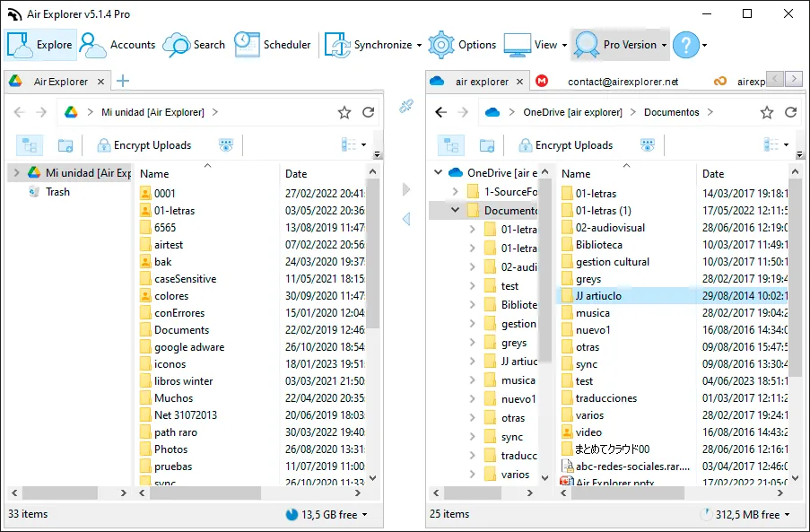Expand the Mi unidad tree node
This screenshot has height=532, width=810.
point(16,173)
